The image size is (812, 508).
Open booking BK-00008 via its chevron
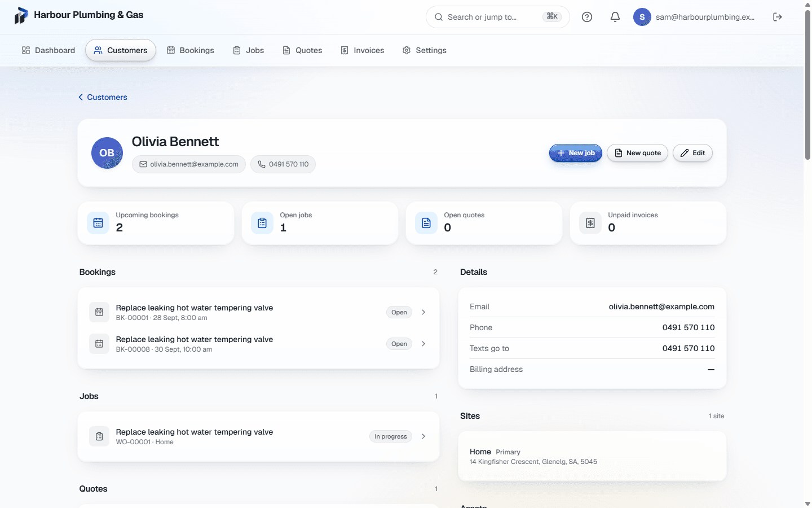[x=423, y=344]
